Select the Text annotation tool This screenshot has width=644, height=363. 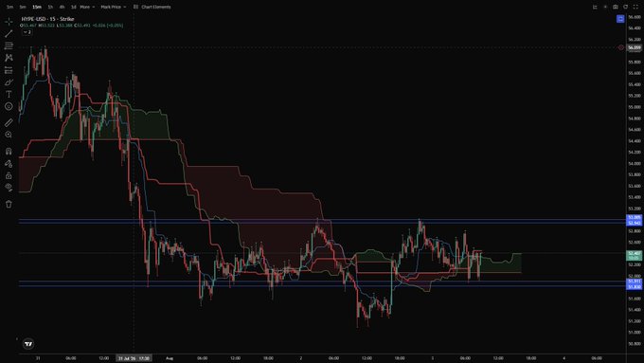coord(9,94)
